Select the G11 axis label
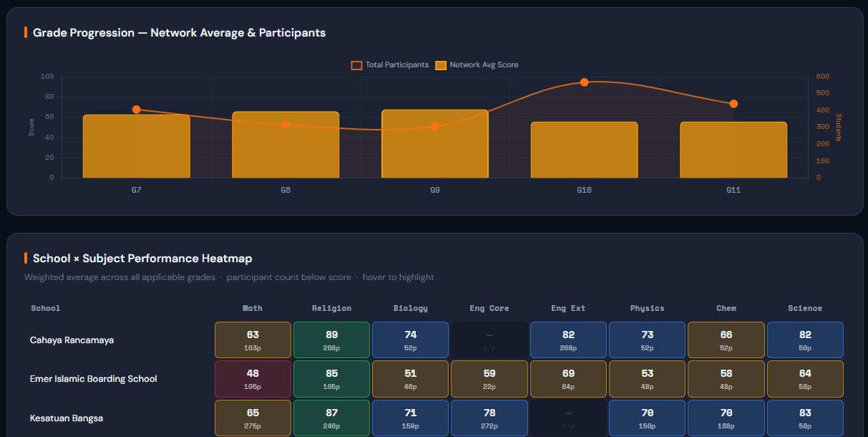868x437 pixels. pos(733,190)
